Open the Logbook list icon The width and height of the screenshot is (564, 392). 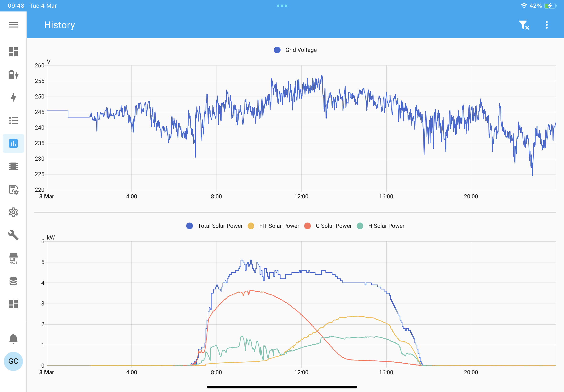tap(13, 120)
